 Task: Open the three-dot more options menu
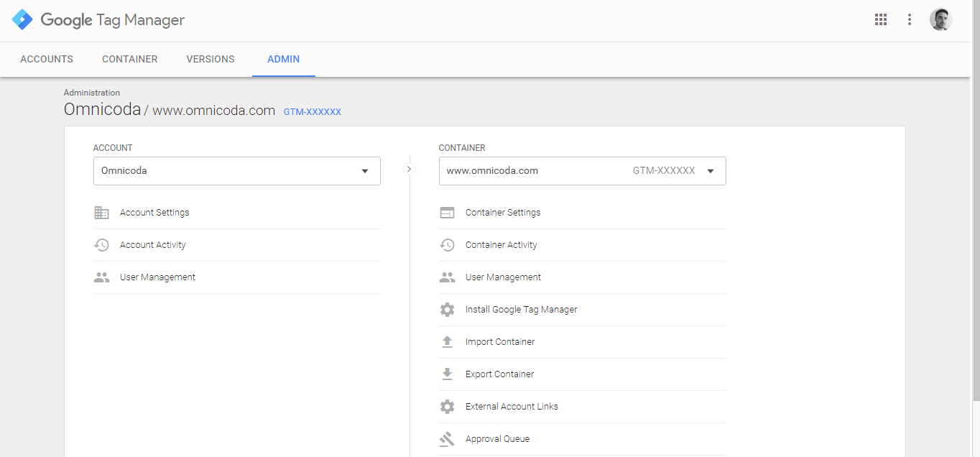point(910,19)
